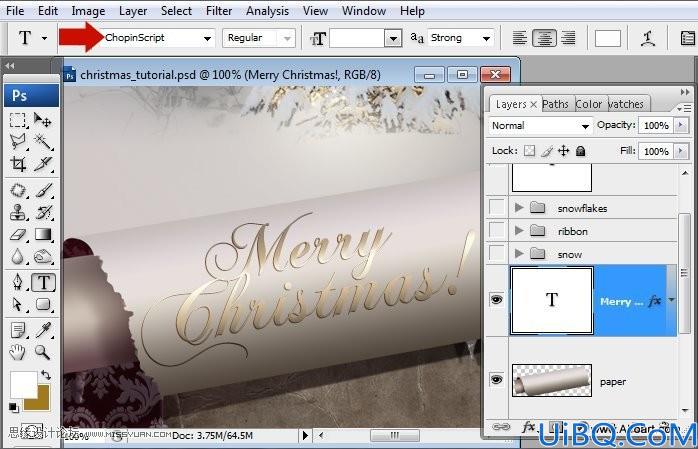Select the Sponge tool
This screenshot has width=698, height=449.
pyautogui.click(x=43, y=256)
